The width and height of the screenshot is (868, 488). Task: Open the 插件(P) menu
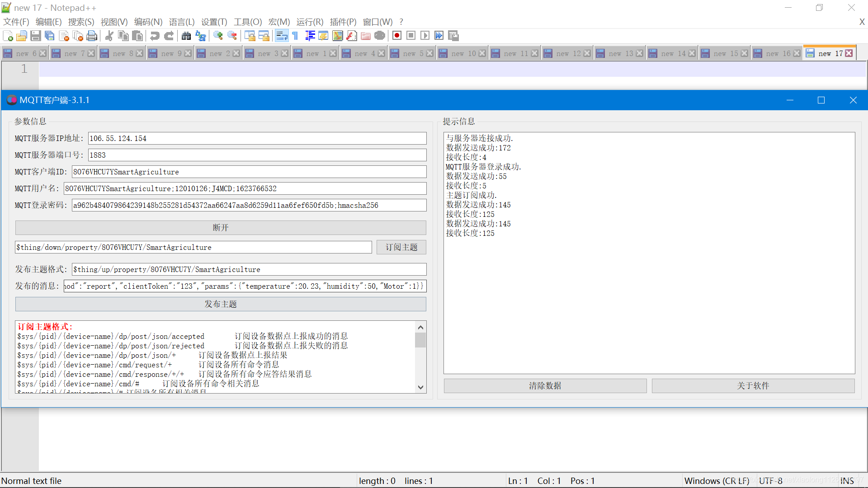coord(343,22)
